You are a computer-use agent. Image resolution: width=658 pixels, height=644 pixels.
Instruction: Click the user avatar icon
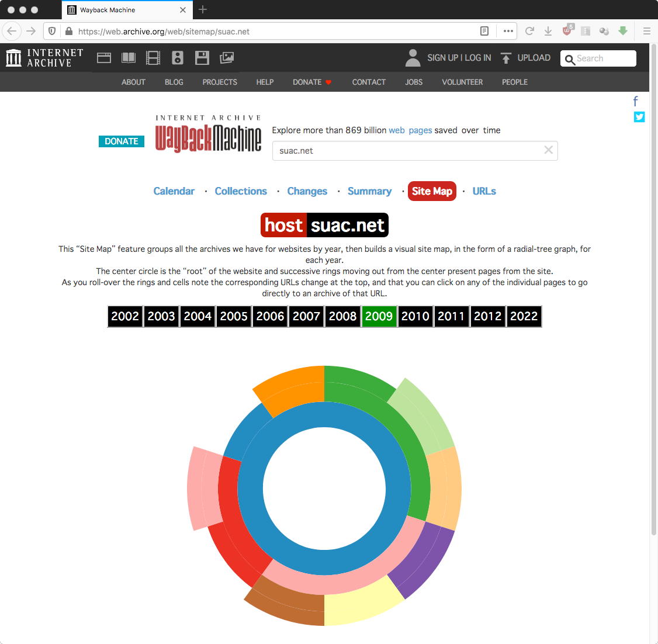(x=413, y=58)
